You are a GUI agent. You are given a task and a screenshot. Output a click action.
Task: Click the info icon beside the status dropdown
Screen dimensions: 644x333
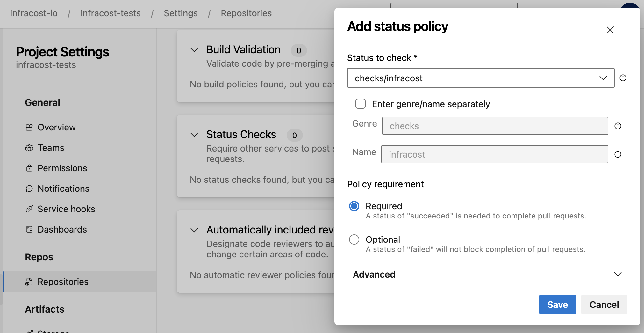pos(623,78)
